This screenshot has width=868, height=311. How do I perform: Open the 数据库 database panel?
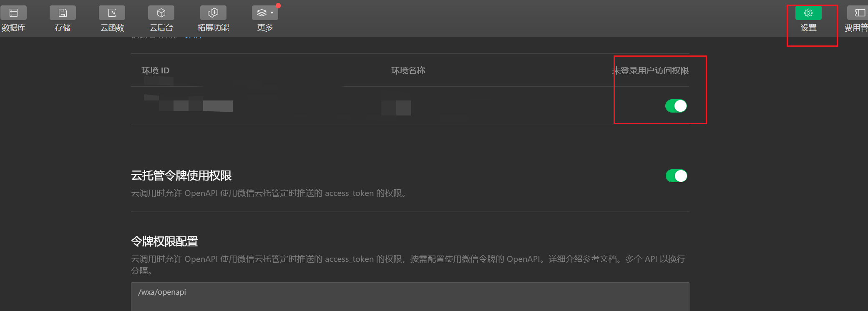click(x=13, y=19)
